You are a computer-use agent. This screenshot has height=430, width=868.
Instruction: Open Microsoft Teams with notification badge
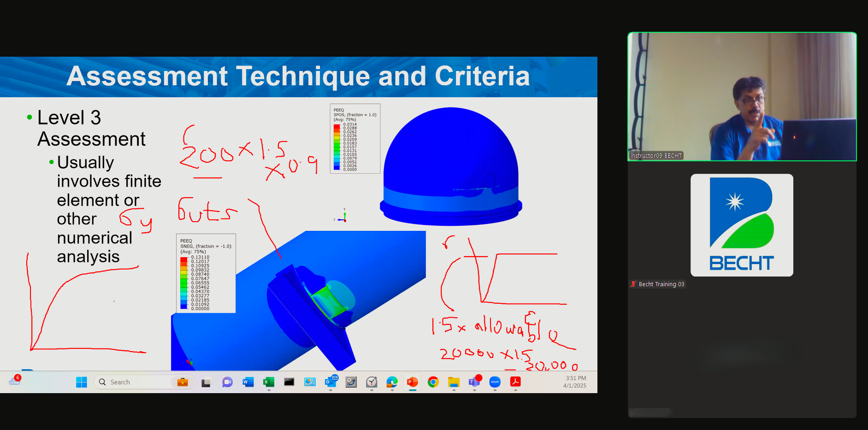click(474, 382)
